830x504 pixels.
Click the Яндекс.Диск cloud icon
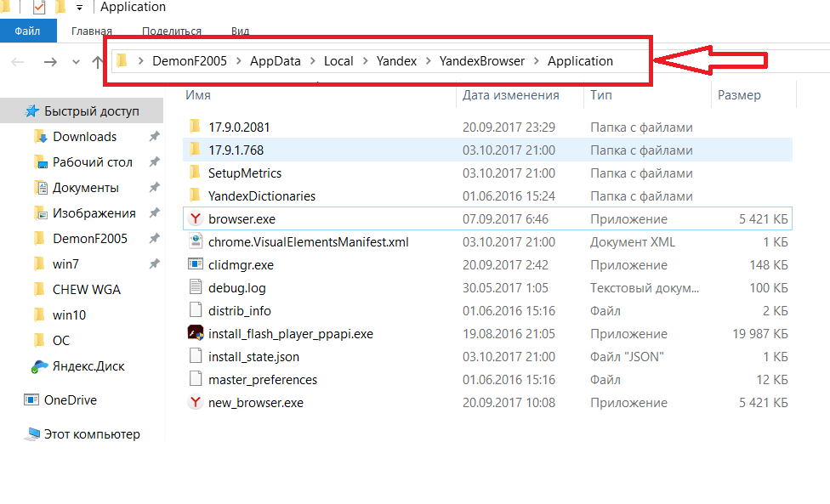pyautogui.click(x=39, y=366)
